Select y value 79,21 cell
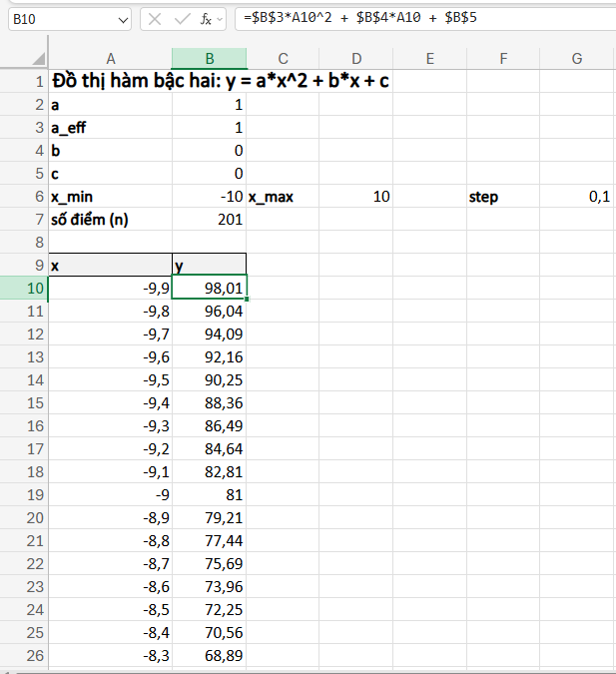Screen dimensions: 616x674 [210, 517]
